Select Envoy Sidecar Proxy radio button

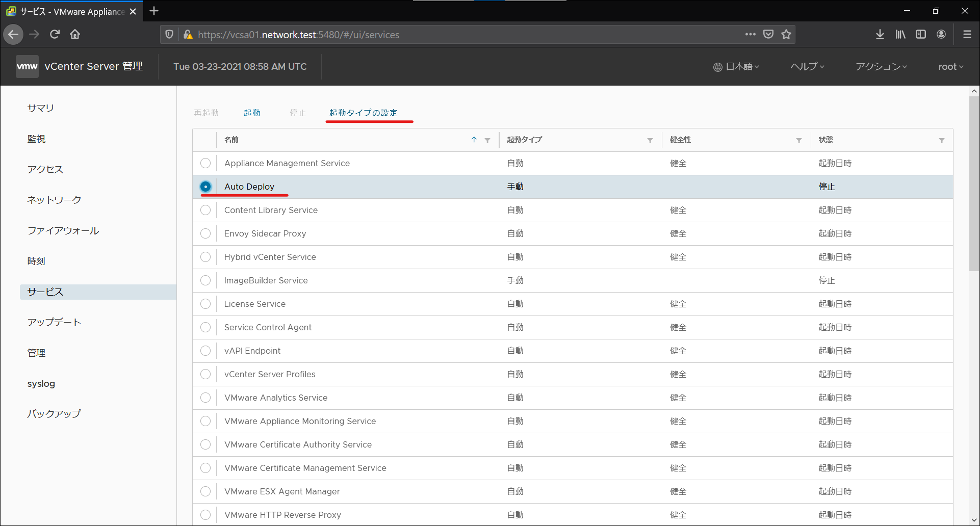(x=205, y=233)
